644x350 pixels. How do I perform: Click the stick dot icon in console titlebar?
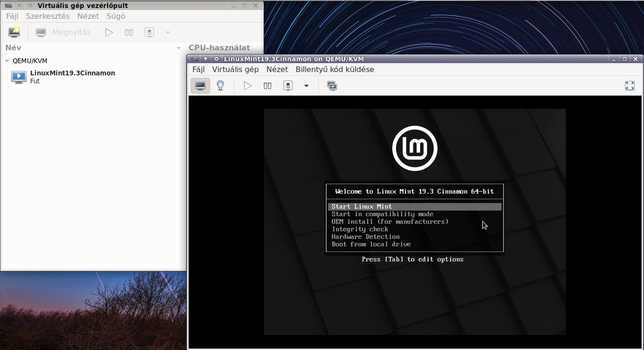tap(216, 59)
